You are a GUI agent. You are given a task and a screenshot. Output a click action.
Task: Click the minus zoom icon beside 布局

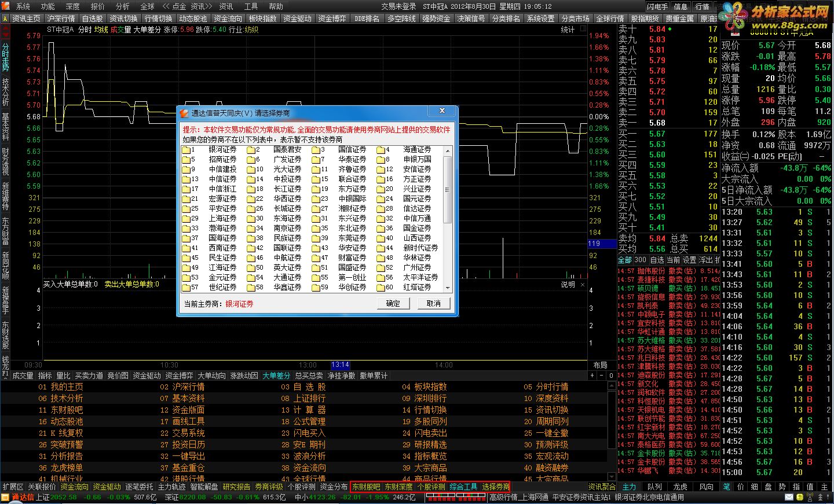(x=601, y=376)
